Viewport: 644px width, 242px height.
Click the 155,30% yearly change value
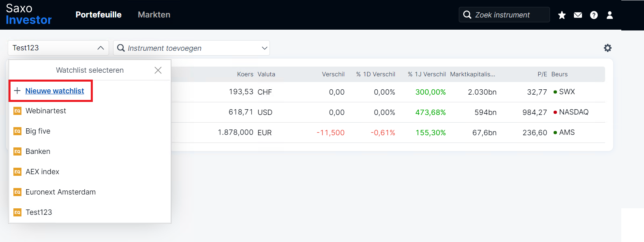pos(430,133)
